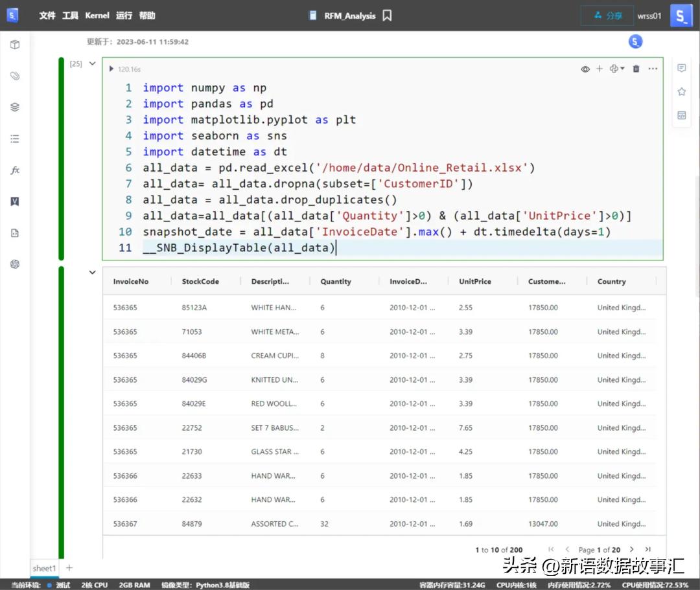Click the bookmark icon beside RFM_Analysis
Image resolution: width=700 pixels, height=590 pixels.
387,16
